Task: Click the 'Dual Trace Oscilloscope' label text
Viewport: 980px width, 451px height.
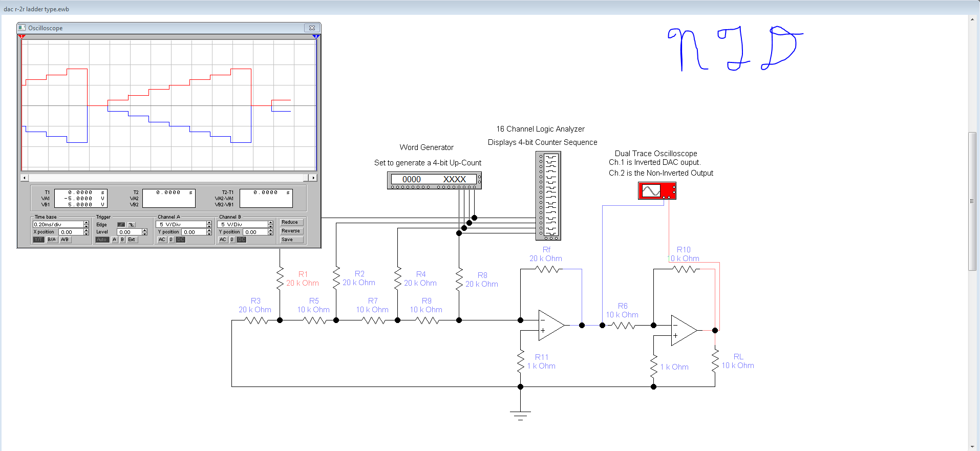Action: coord(656,154)
